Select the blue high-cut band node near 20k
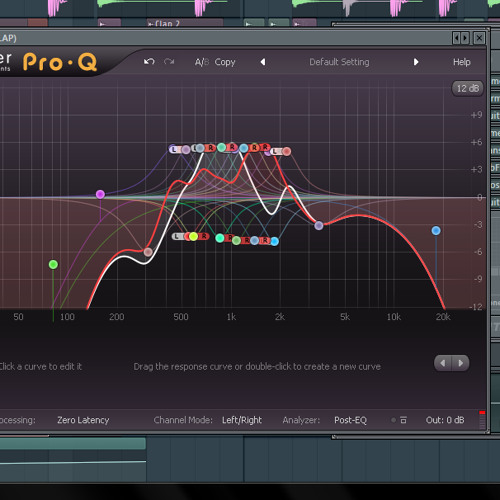 tap(436, 230)
